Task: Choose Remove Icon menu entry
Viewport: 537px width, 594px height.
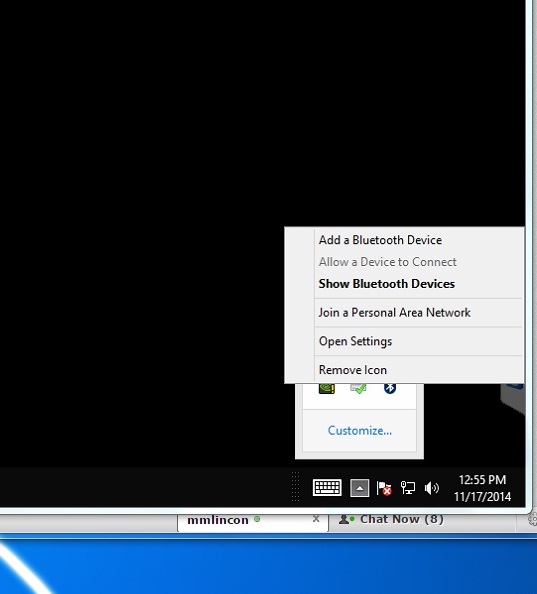Action: click(x=404, y=370)
